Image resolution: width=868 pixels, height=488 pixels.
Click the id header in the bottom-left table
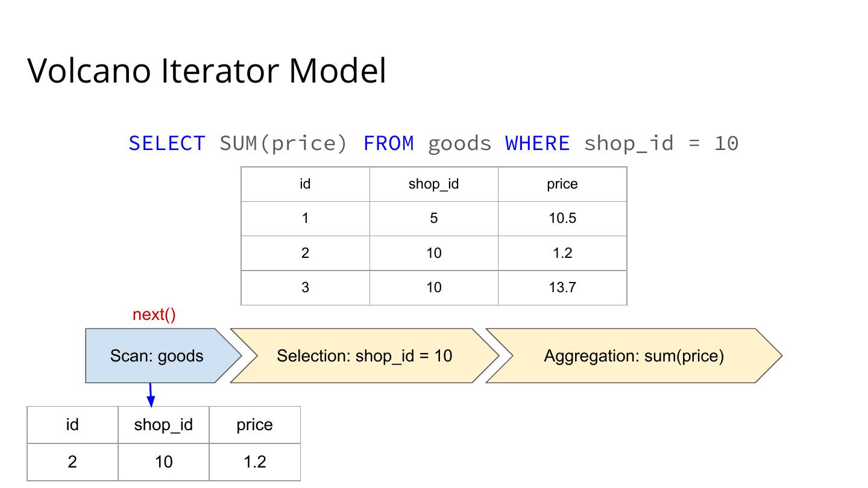pyautogui.click(x=72, y=425)
